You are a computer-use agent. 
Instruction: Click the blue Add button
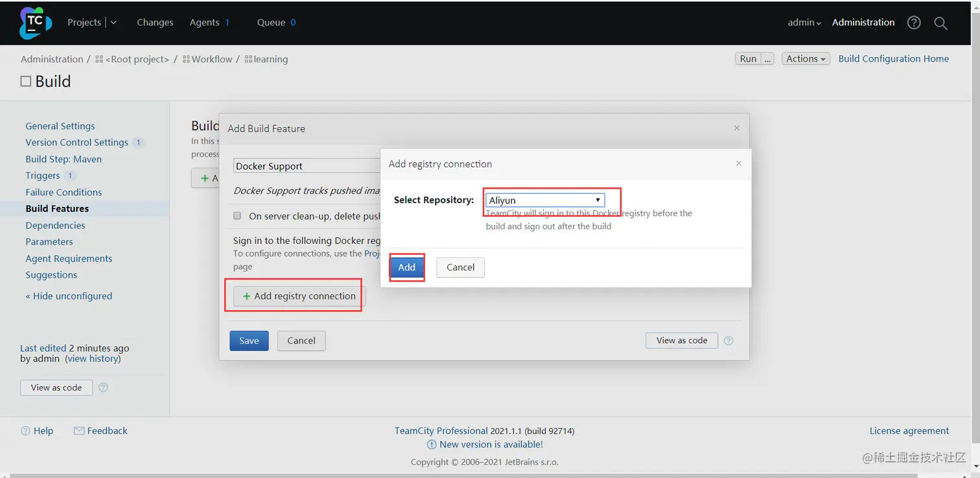[407, 267]
